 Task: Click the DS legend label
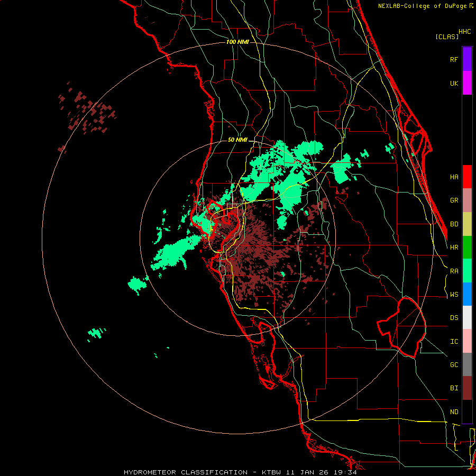454,318
